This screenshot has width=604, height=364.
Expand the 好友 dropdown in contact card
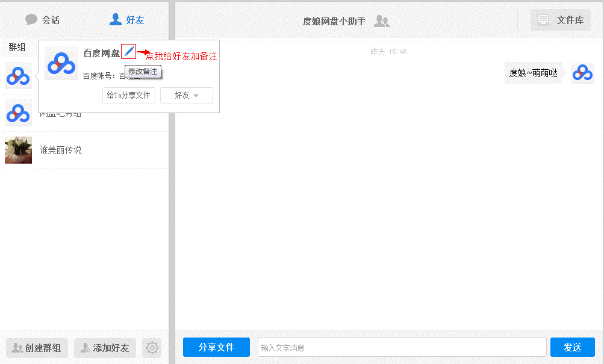coord(186,96)
